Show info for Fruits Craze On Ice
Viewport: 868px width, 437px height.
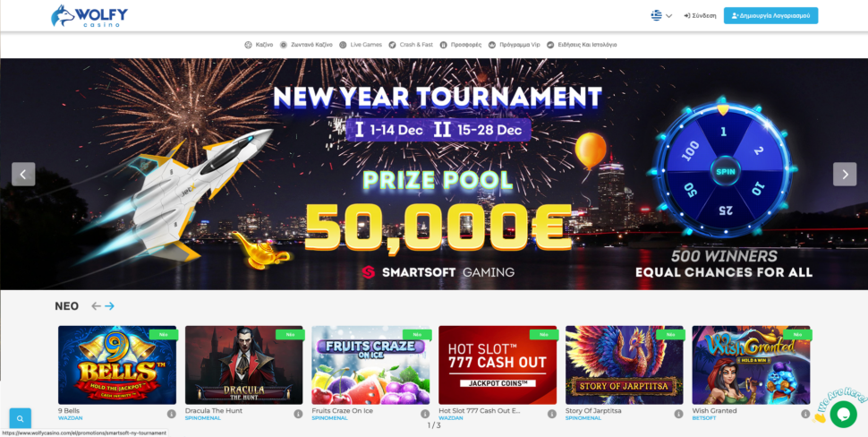point(425,414)
